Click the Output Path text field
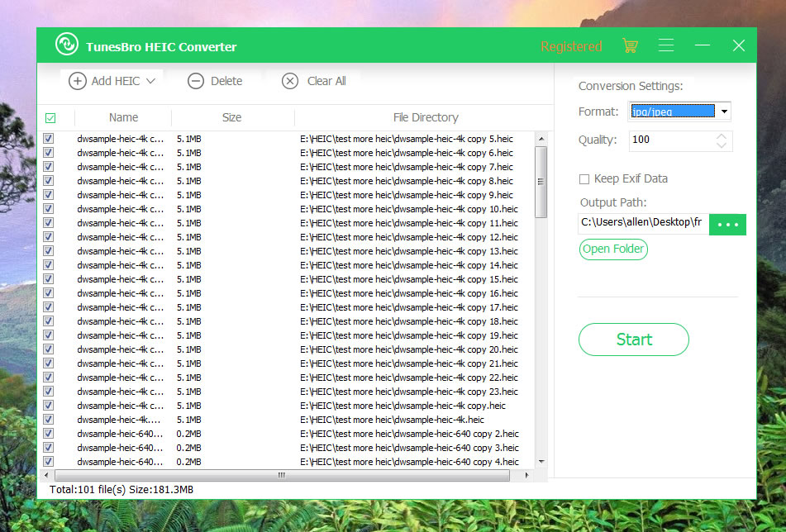786x532 pixels. [x=643, y=222]
